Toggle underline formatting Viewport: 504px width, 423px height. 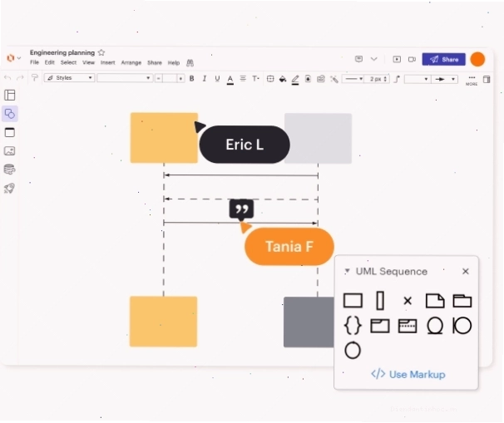point(217,78)
